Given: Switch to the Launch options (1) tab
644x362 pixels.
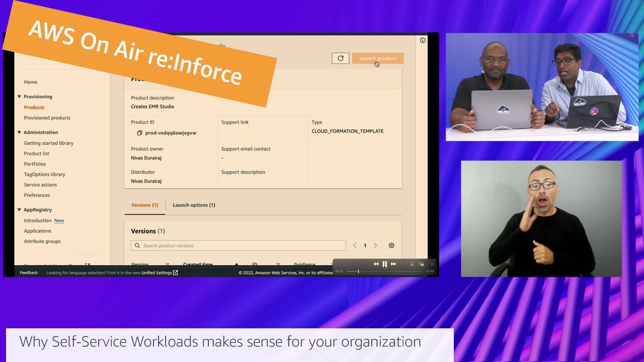Looking at the screenshot, I should click(194, 205).
